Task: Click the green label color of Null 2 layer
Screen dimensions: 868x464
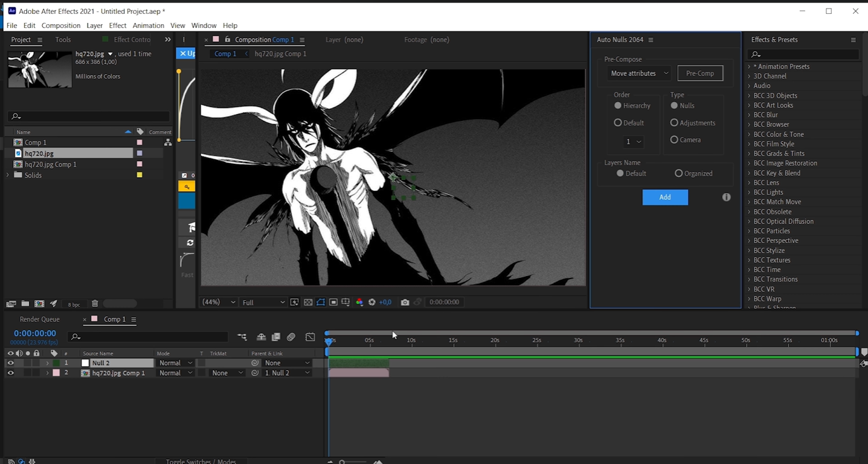Action: pos(56,363)
